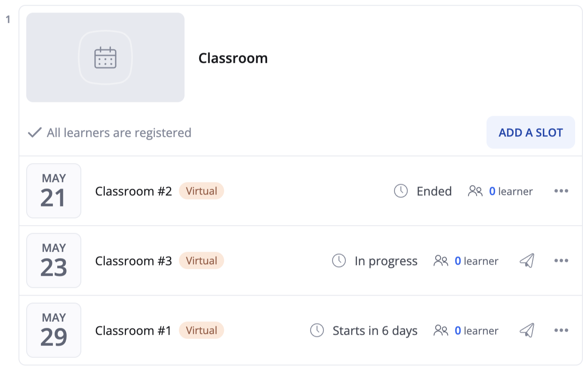Image resolution: width=588 pixels, height=370 pixels.
Task: Open the three-dot menu for Classroom #3
Action: click(x=561, y=261)
